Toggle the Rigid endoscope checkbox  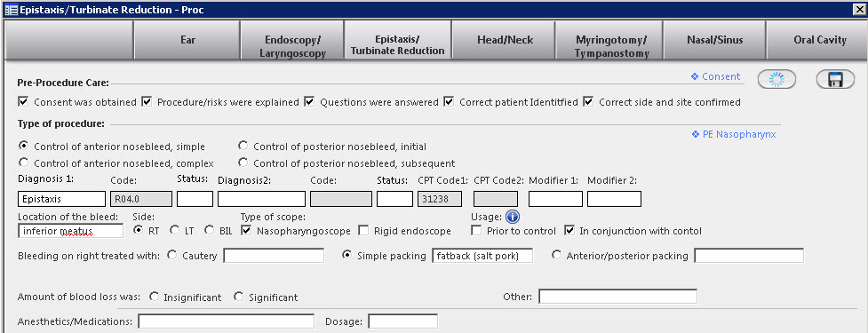point(363,231)
